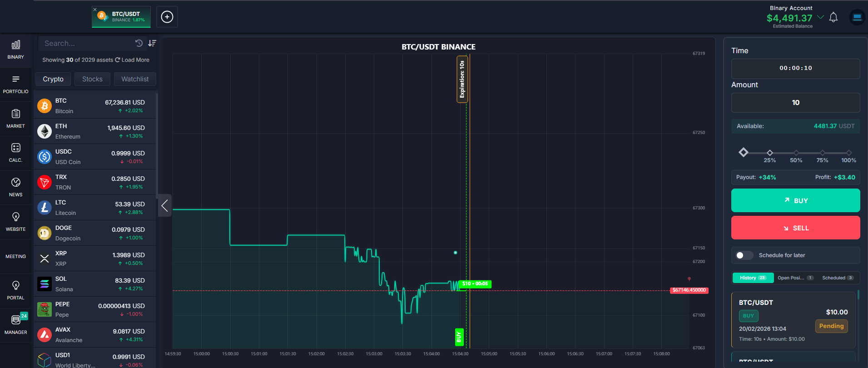This screenshot has width=868, height=368.
Task: Switch to the Open Positions tab
Action: pos(795,278)
